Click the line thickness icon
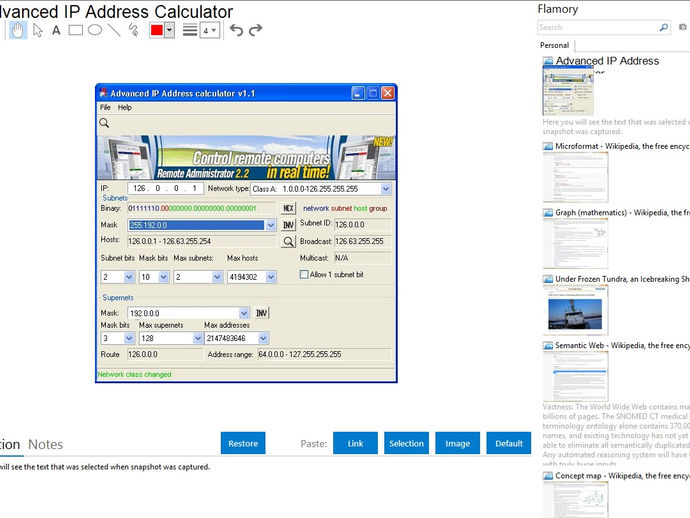The image size is (690, 518). tap(190, 30)
